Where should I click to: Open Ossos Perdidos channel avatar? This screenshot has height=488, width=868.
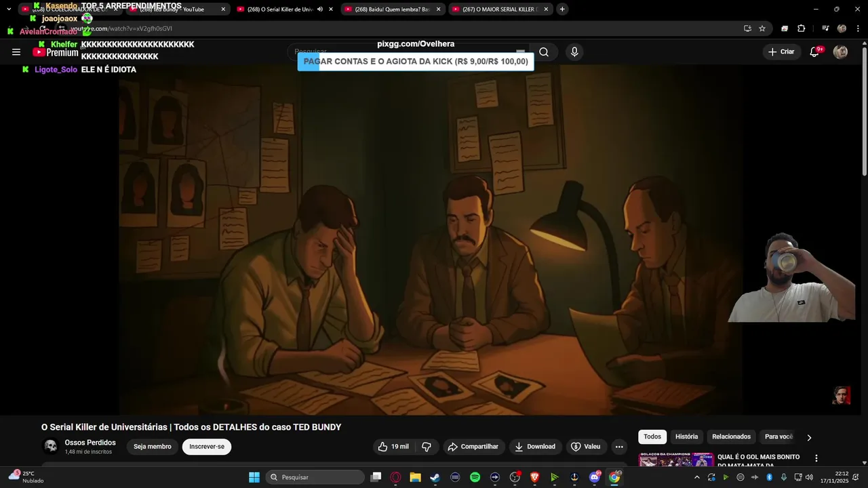click(51, 446)
